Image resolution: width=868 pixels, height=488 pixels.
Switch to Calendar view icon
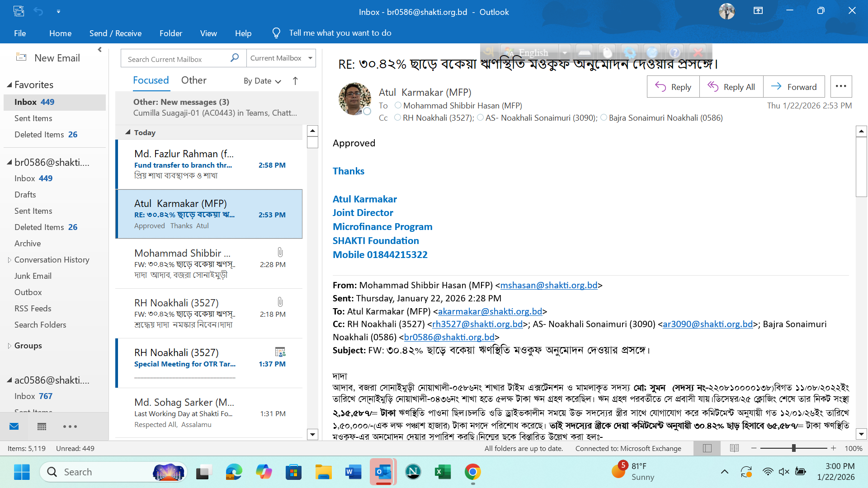point(42,427)
